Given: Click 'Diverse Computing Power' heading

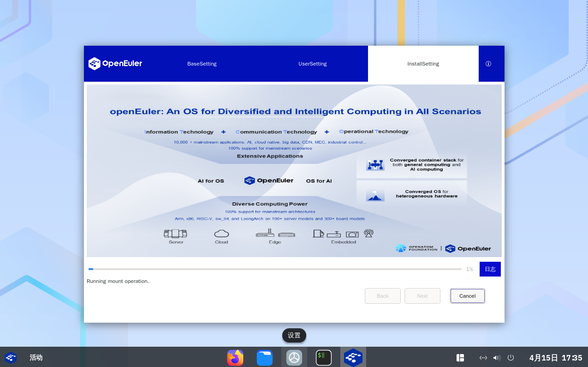Looking at the screenshot, I should click(270, 204).
